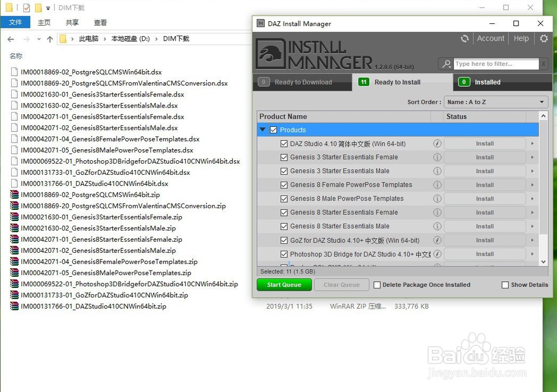The width and height of the screenshot is (557, 392).
Task: Show info for GoZ for DAZ Studio package
Action: (437, 241)
